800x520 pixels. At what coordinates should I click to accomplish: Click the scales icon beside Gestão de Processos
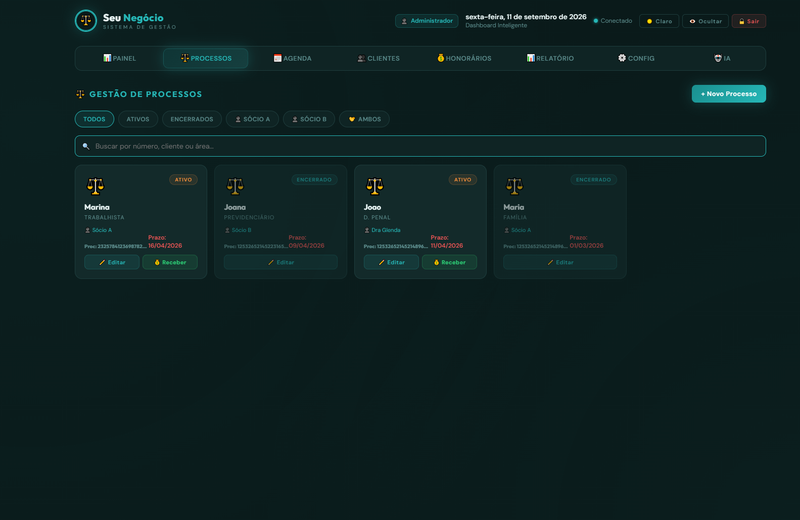pos(80,94)
